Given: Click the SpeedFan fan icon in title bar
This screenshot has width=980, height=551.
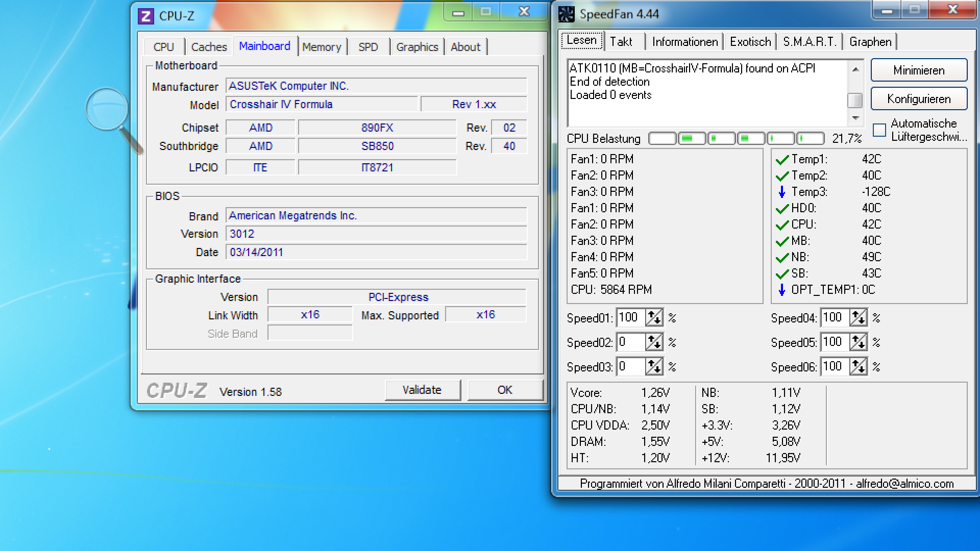Looking at the screenshot, I should click(x=566, y=14).
